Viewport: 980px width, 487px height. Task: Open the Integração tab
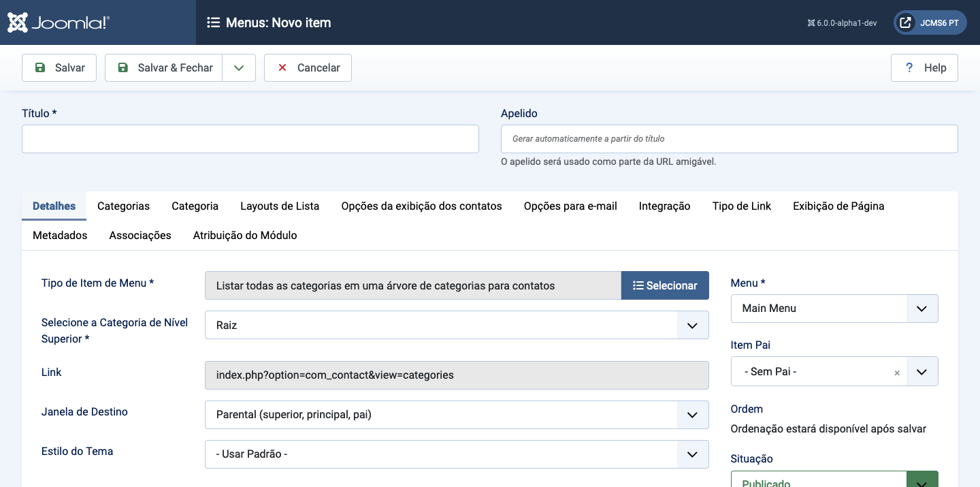[664, 206]
